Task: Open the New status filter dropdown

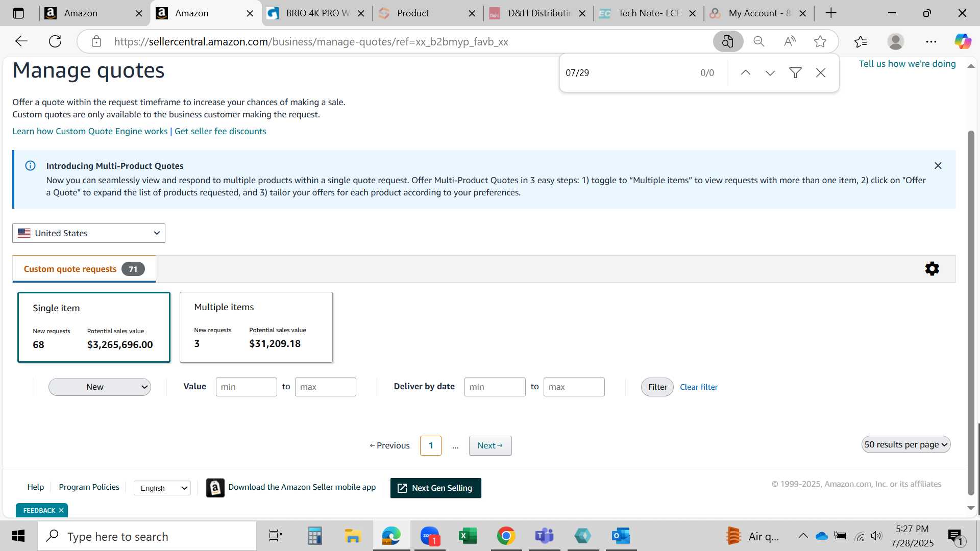Action: (100, 387)
